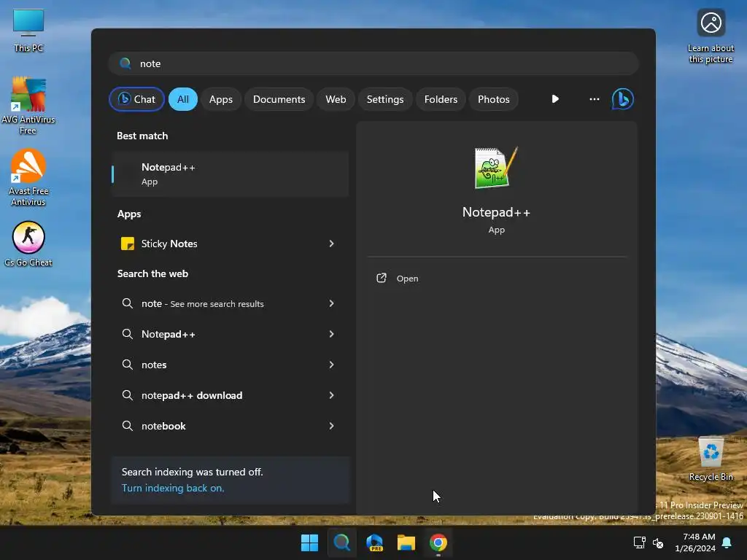Switch to the Documents filter tab
The image size is (747, 560).
point(279,99)
